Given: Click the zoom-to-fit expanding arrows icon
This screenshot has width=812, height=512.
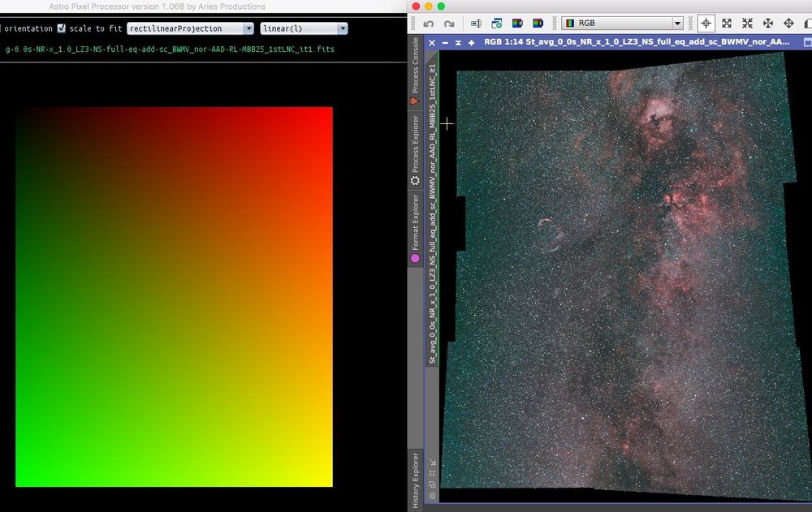Looking at the screenshot, I should 727,24.
